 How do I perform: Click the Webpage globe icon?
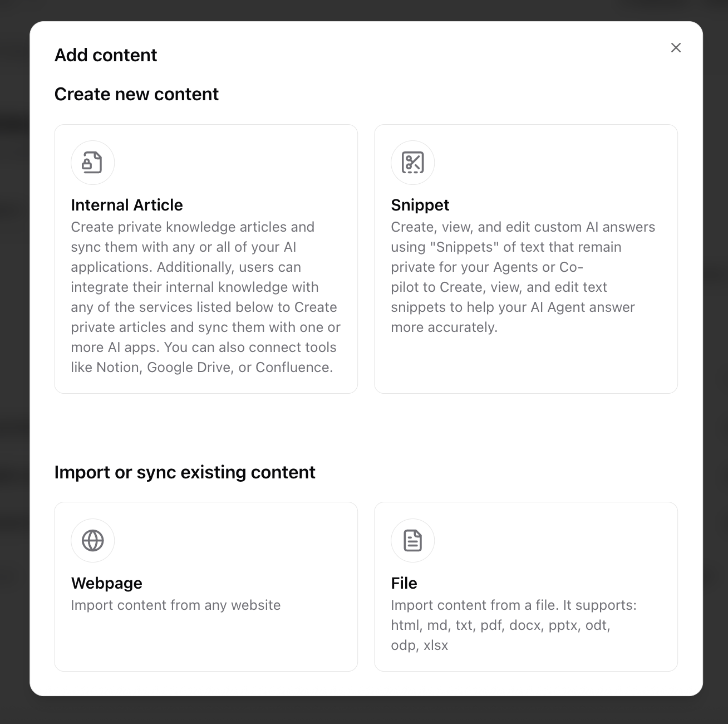coord(92,541)
